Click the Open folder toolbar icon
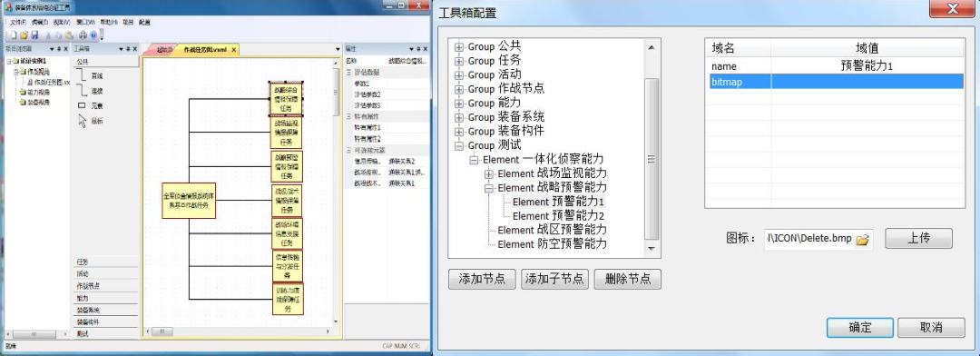The image size is (980, 356). [24, 35]
